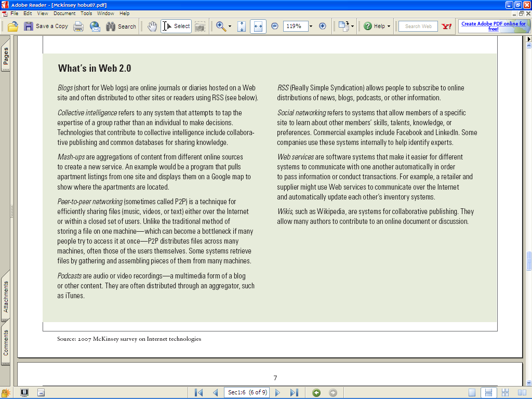Click the Email document icon
532x399 pixels.
click(x=95, y=26)
